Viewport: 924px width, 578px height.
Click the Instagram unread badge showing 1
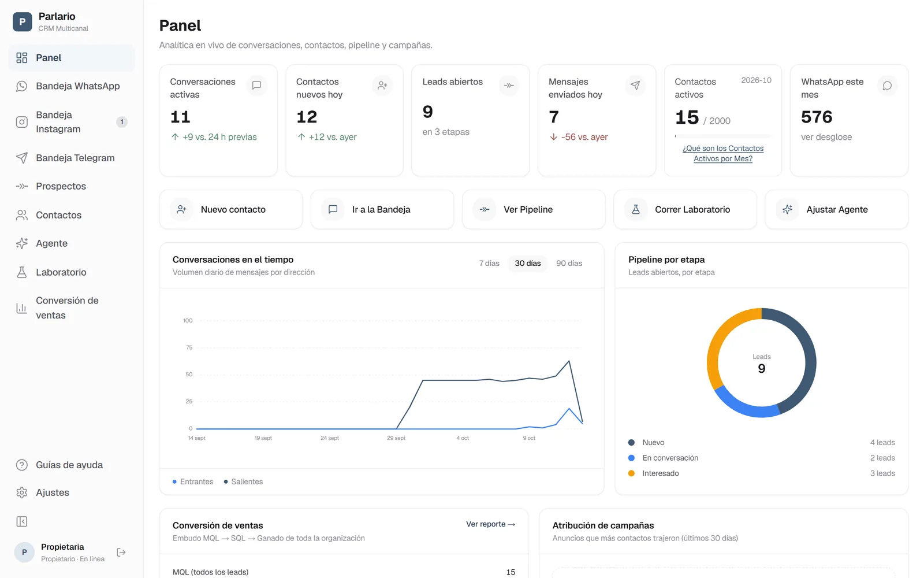pos(122,122)
